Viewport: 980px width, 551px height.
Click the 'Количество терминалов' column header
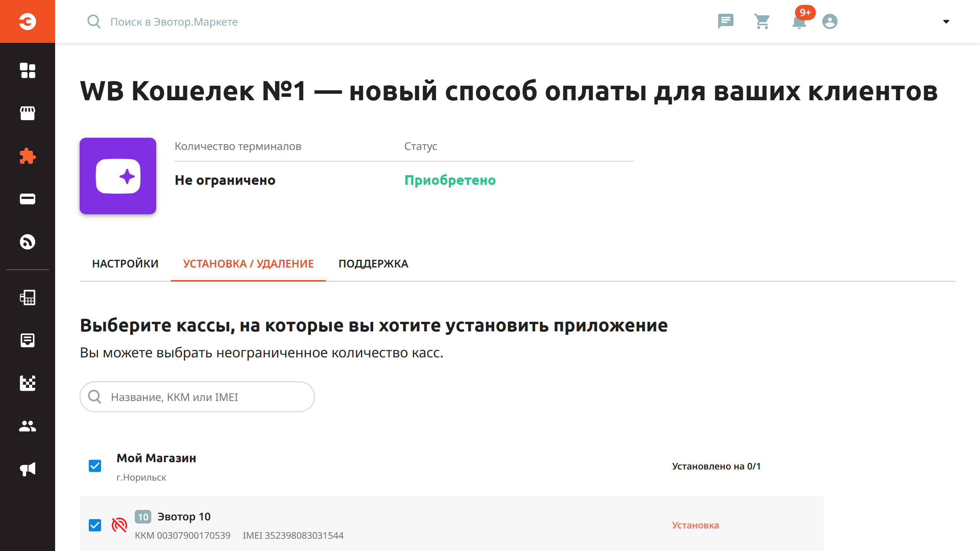pos(238,146)
